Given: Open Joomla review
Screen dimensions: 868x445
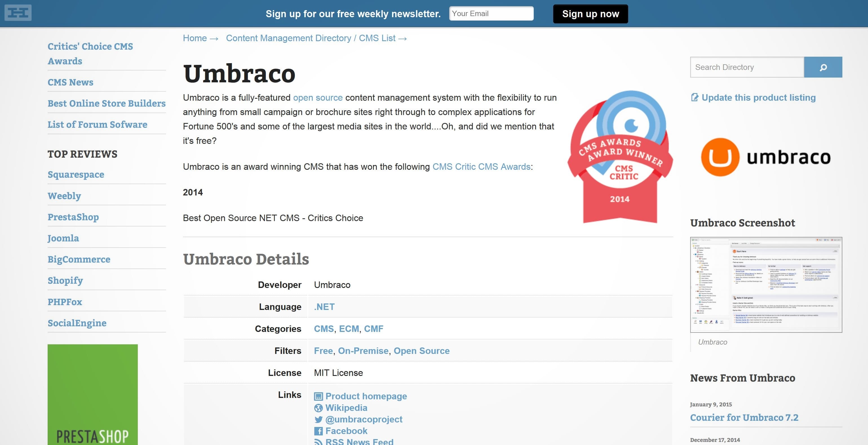Looking at the screenshot, I should pyautogui.click(x=63, y=238).
